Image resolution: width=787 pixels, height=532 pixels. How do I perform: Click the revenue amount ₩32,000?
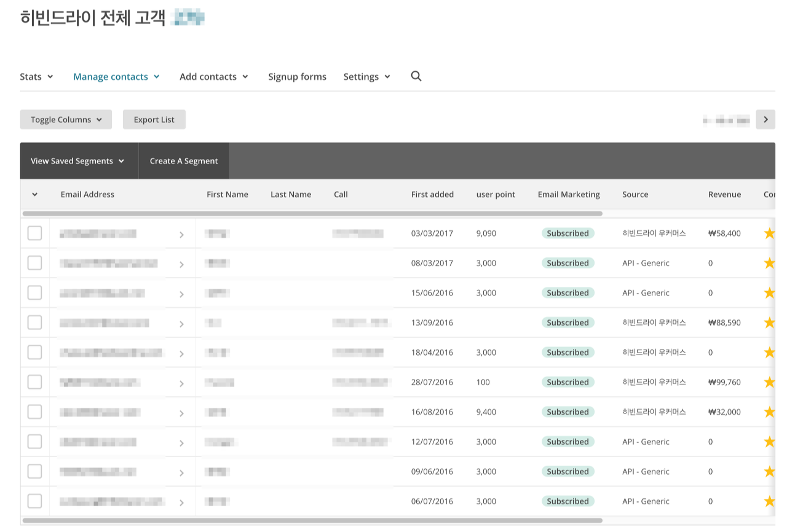724,412
